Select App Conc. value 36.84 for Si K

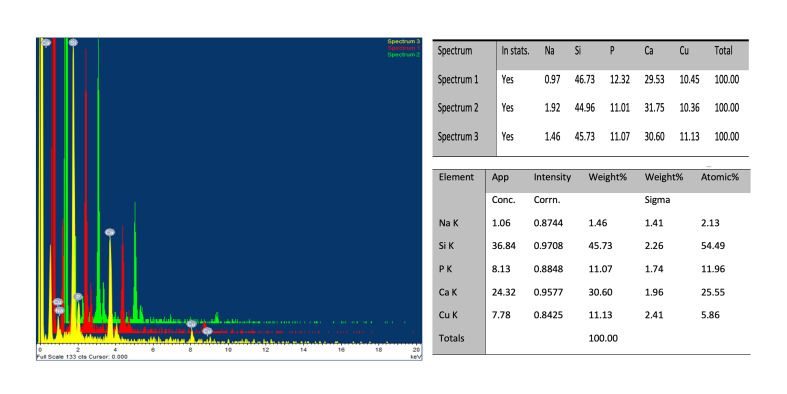tap(503, 246)
